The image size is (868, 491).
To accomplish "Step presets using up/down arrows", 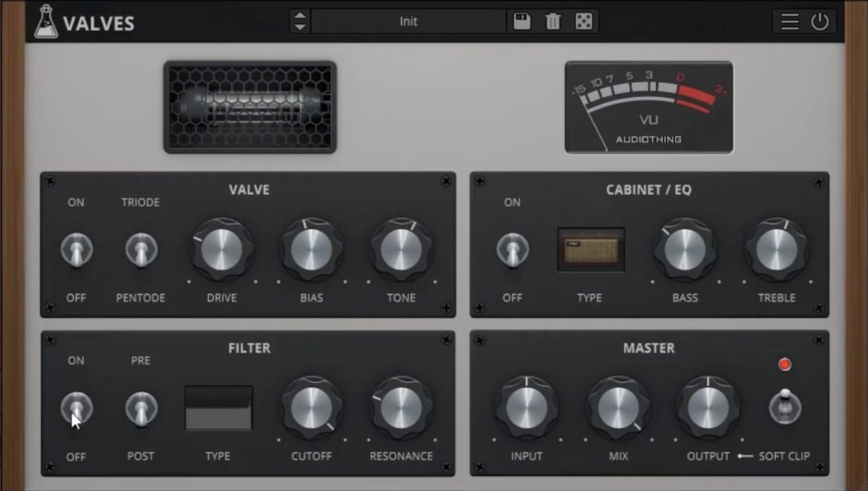I will pyautogui.click(x=299, y=22).
